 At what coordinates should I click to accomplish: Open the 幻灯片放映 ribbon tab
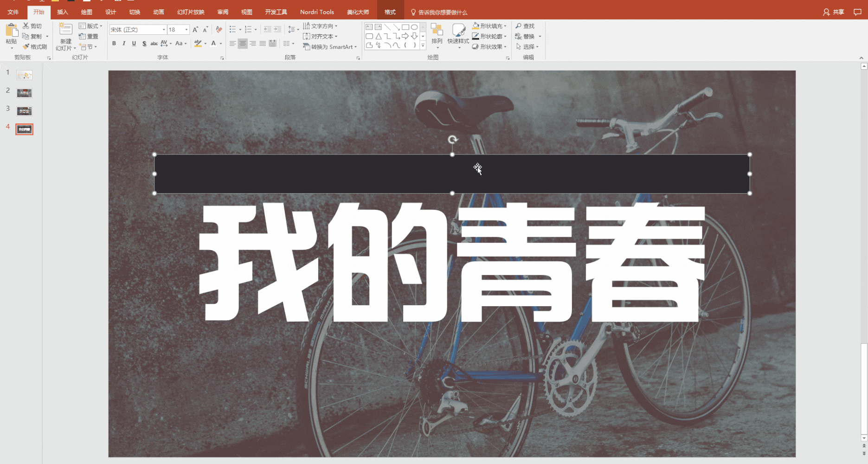coord(190,12)
